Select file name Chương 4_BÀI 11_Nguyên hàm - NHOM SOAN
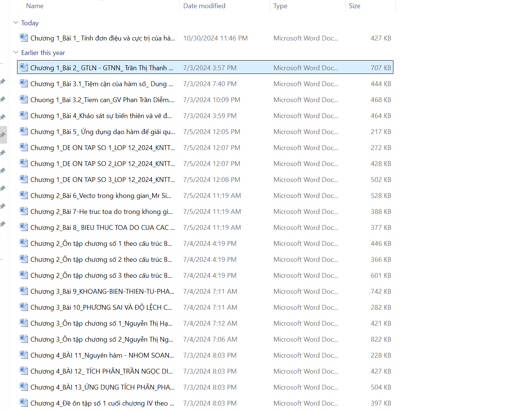Screen dimensions: 532x410 coord(102,355)
